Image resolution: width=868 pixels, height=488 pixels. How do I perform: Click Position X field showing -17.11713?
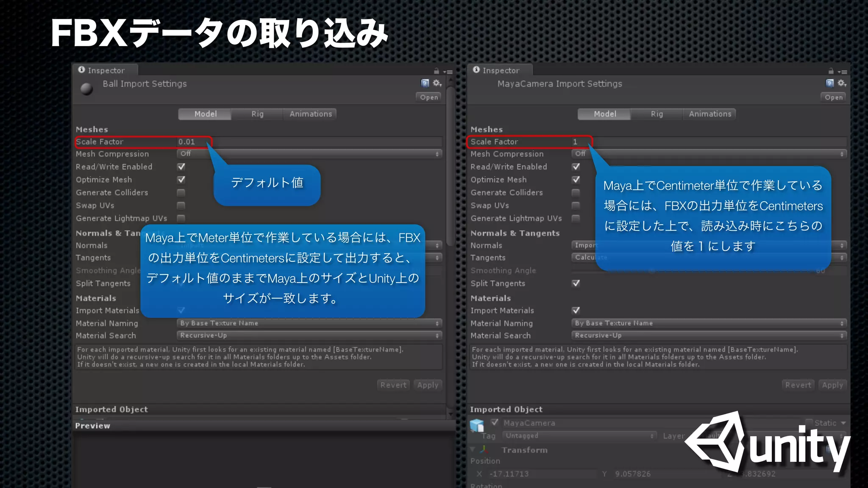(x=542, y=474)
